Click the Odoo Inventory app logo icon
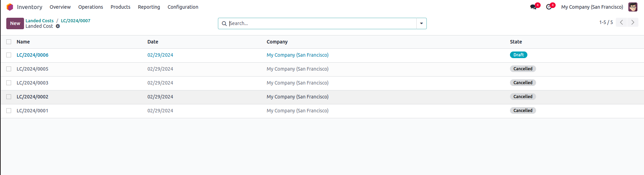Screen dimensions: 644x175 [10, 7]
